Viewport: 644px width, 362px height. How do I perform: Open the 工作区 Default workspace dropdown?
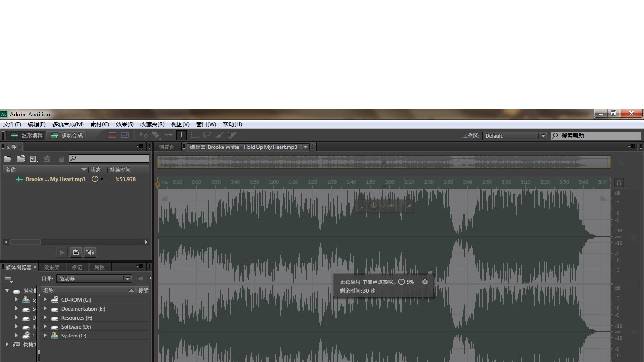[514, 136]
